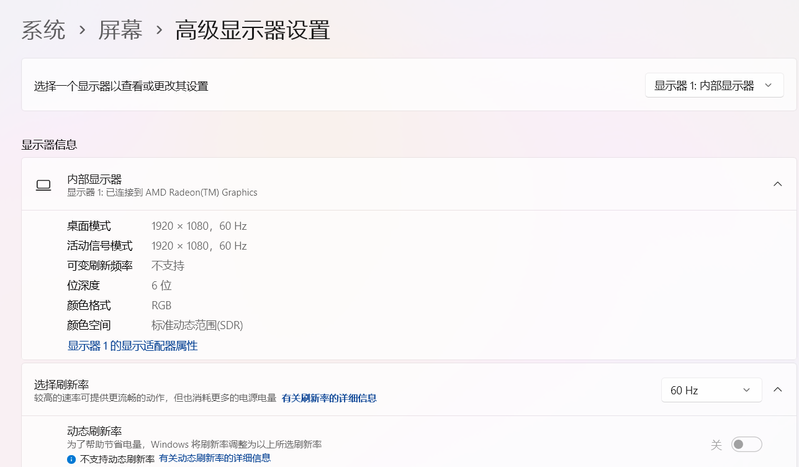Select the 桌面模式 row
799x467 pixels.
pyautogui.click(x=89, y=226)
